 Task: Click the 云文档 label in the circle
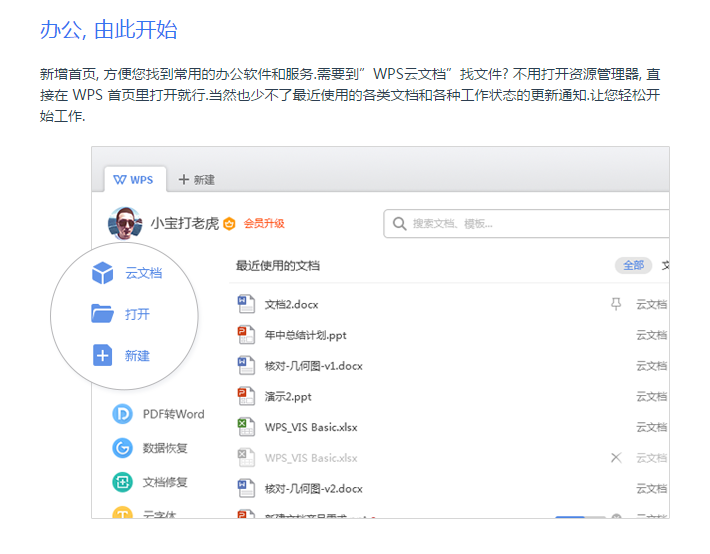coord(144,273)
